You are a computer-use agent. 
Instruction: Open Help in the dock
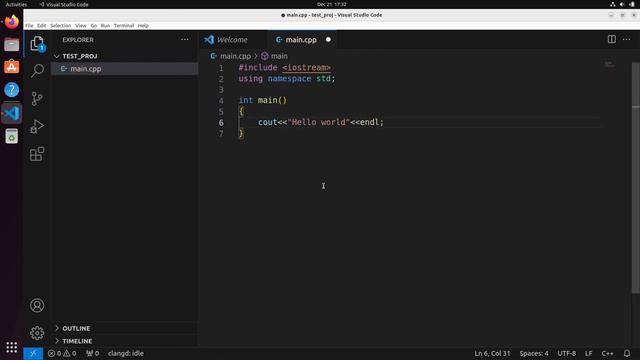coord(11,90)
